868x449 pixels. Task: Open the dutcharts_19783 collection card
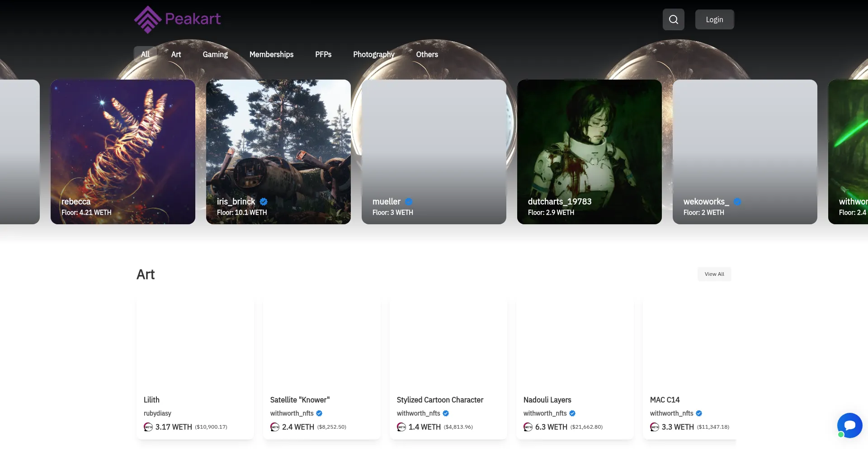pyautogui.click(x=589, y=152)
